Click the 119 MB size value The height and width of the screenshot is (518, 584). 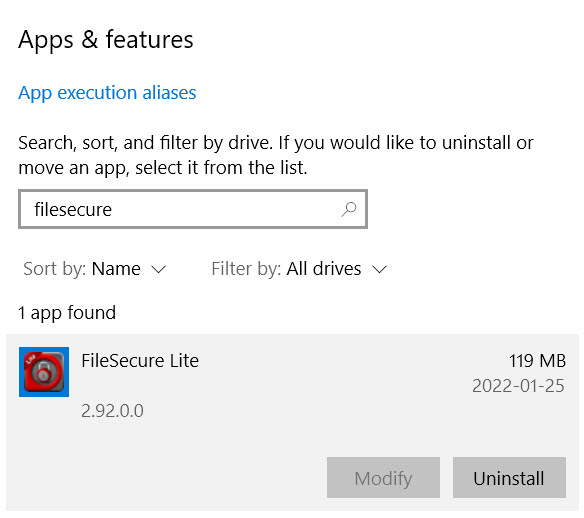537,361
